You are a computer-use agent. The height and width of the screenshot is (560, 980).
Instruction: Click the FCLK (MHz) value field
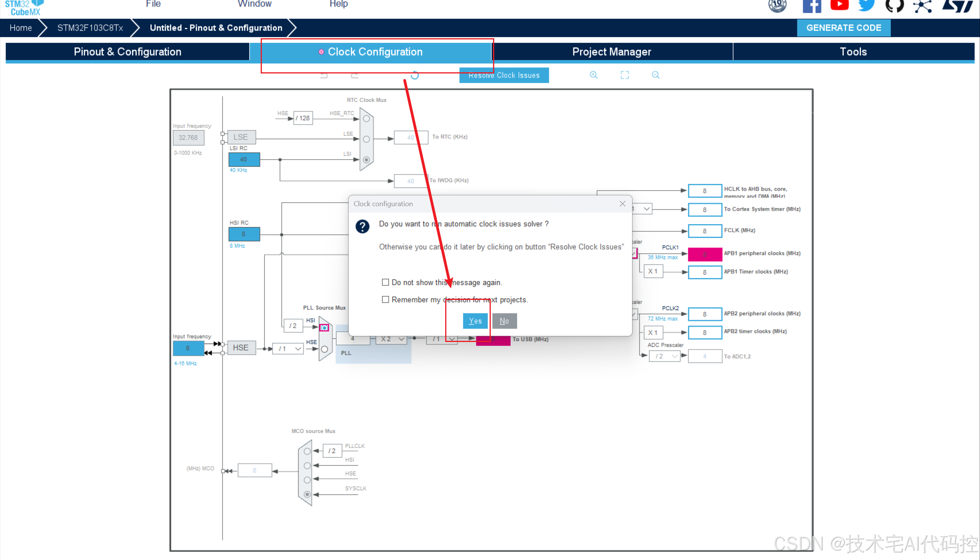[x=705, y=231]
